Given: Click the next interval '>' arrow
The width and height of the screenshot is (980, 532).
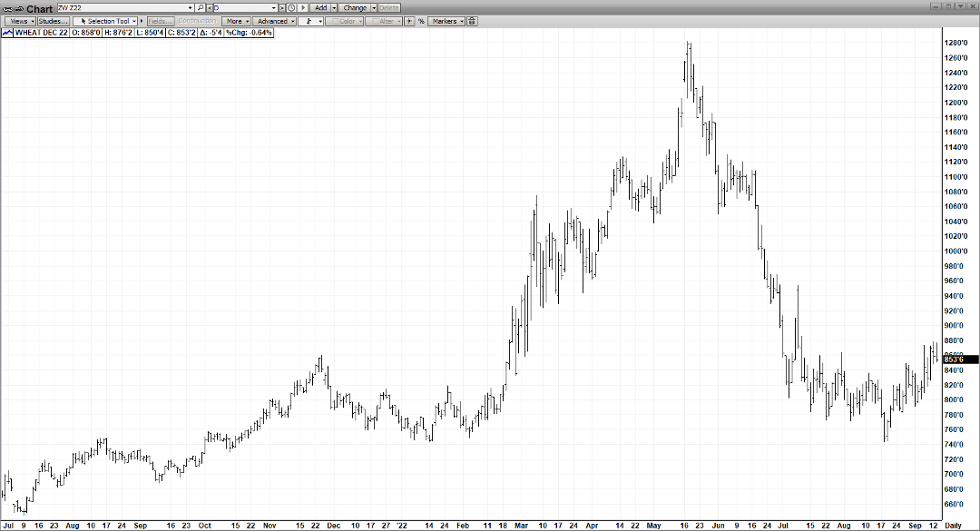Looking at the screenshot, I should coord(282,7).
